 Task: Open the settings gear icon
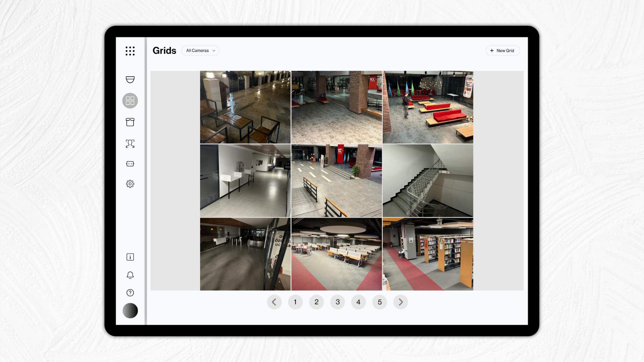click(x=130, y=184)
